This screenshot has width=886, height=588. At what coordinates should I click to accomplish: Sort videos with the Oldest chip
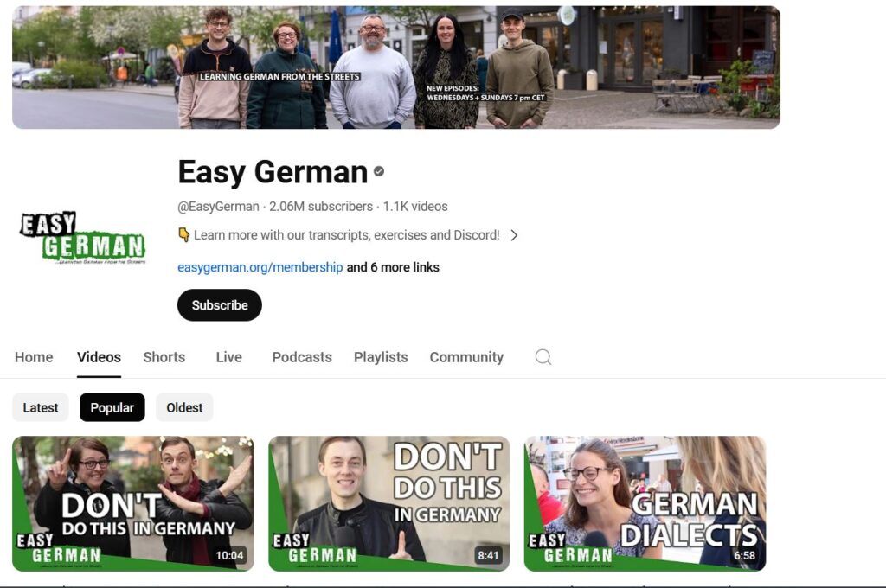[x=183, y=406]
